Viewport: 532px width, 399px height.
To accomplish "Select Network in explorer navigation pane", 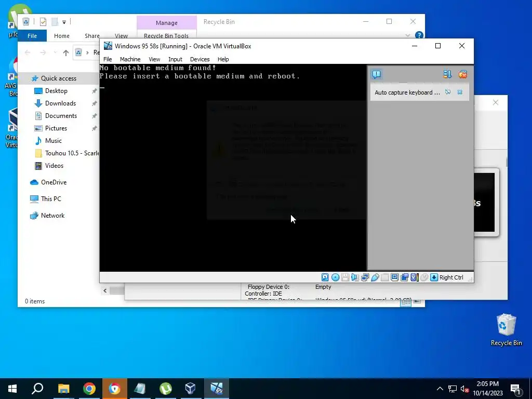I will coord(52,216).
